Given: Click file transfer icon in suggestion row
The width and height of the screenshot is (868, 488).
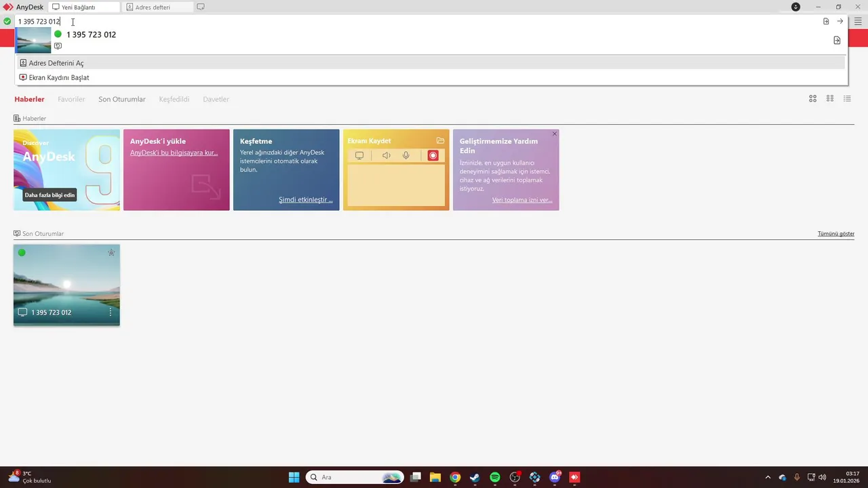Looking at the screenshot, I should 837,41.
